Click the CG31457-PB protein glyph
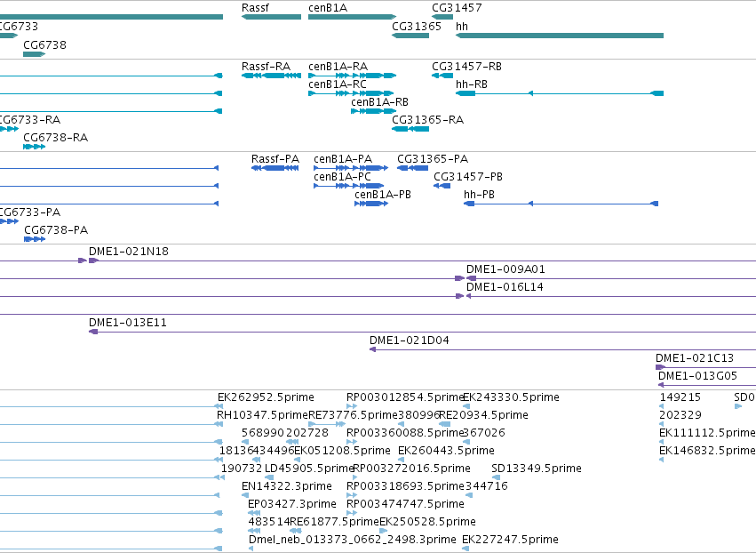This screenshot has width=756, height=553. click(x=442, y=186)
